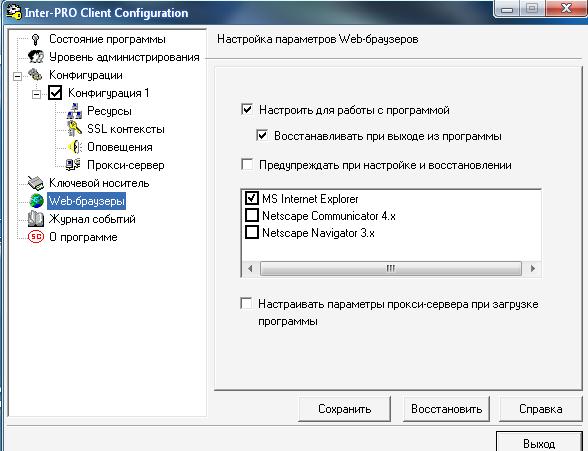
Task: Enable Предупреждать при настройке и восстановлении
Action: [x=247, y=165]
